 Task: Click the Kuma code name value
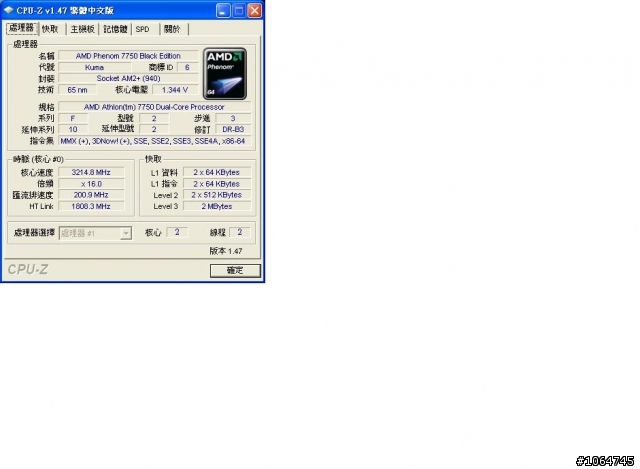point(94,67)
